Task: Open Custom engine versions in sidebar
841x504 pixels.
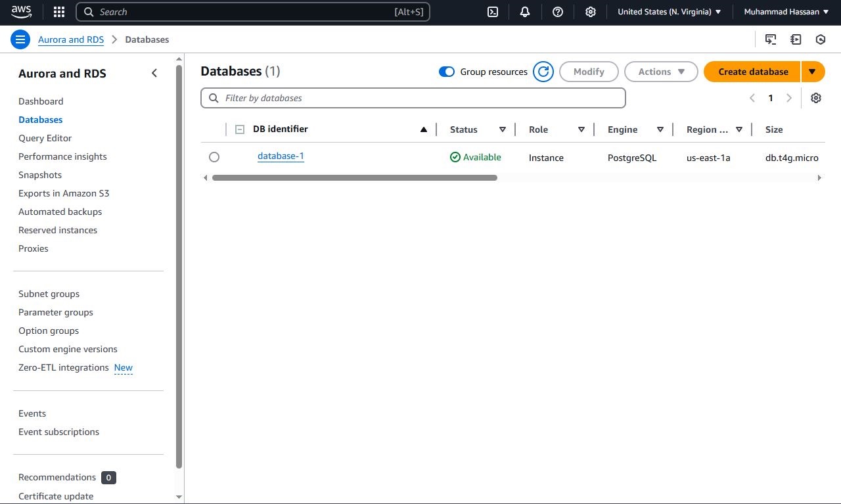Action: pyautogui.click(x=68, y=349)
